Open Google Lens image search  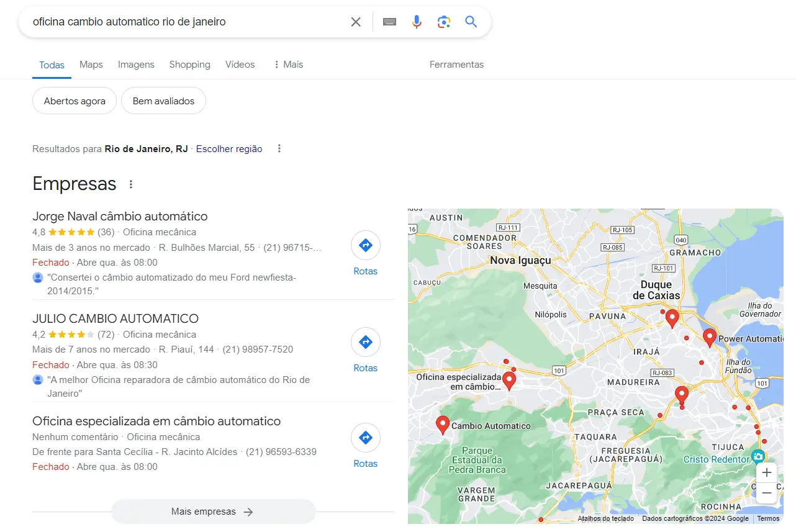click(x=444, y=22)
